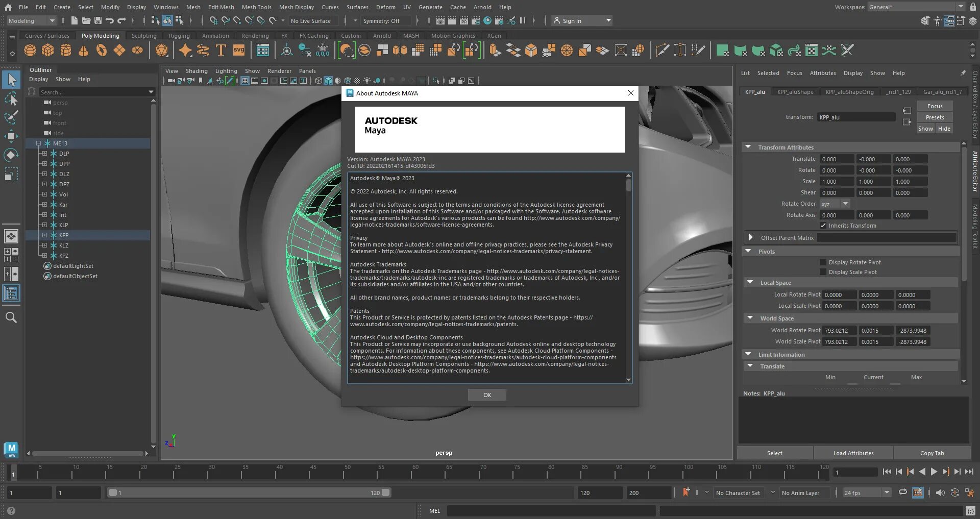Image resolution: width=980 pixels, height=519 pixels.
Task: Open the 24 fps frame rate dropdown
Action: pos(866,492)
